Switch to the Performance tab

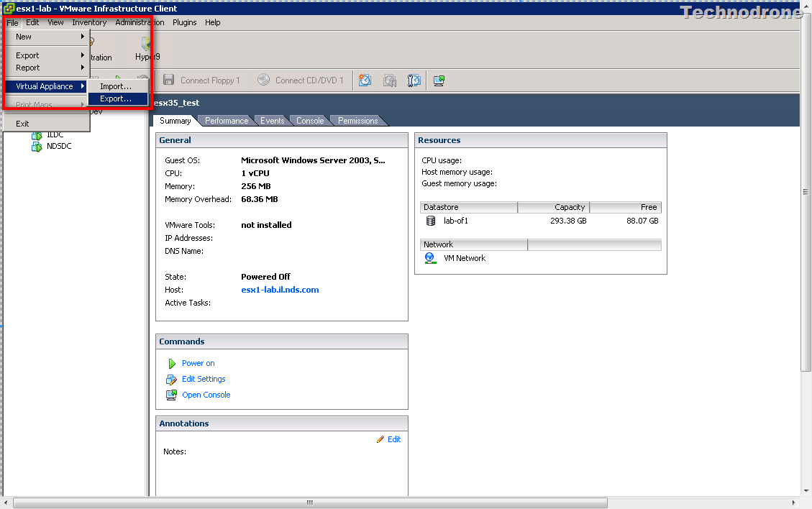pos(227,121)
